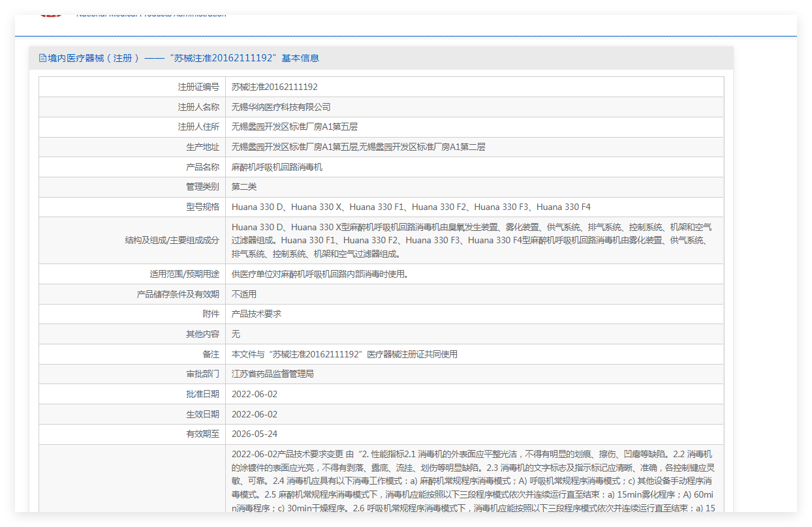
Task: Select registrant name 无锡华纳医疗科技有限公司
Action: click(x=281, y=107)
